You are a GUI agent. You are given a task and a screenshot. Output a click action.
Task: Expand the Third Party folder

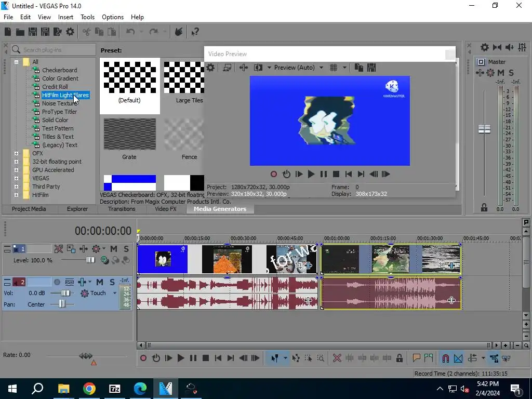pyautogui.click(x=16, y=187)
